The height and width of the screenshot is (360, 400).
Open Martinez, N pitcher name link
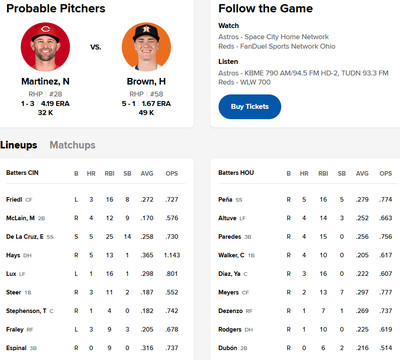click(x=45, y=81)
